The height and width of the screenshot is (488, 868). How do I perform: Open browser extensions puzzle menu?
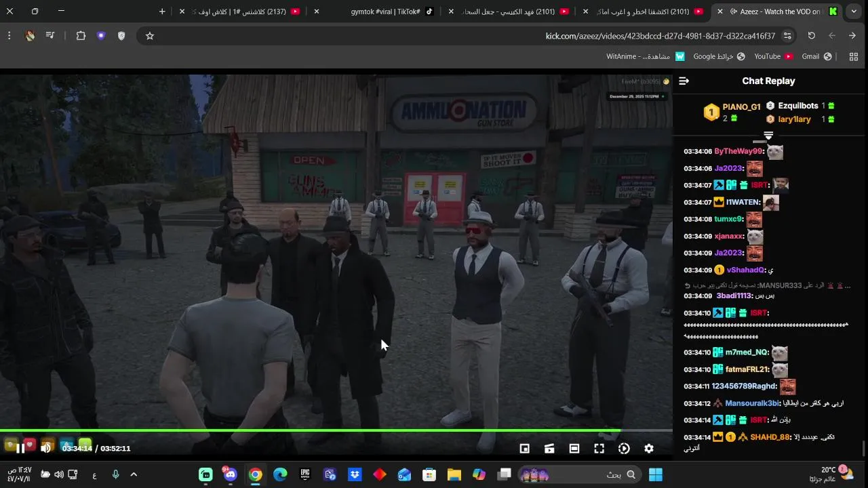81,36
